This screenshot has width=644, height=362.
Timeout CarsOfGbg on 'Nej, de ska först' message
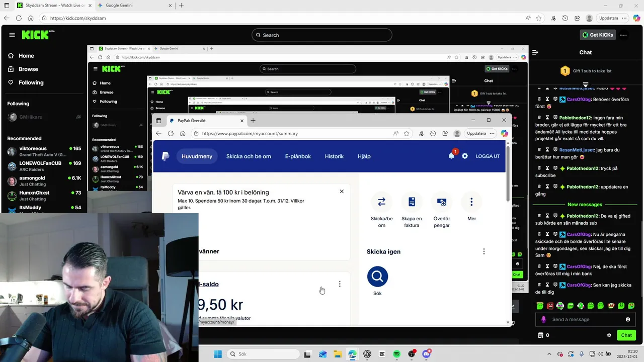[547, 266]
